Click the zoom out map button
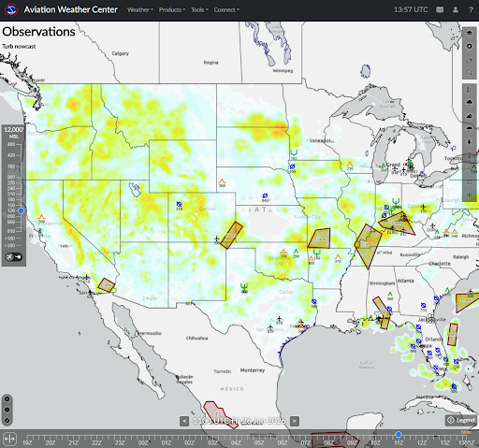Viewport: 479px width, 448px height. click(7, 410)
